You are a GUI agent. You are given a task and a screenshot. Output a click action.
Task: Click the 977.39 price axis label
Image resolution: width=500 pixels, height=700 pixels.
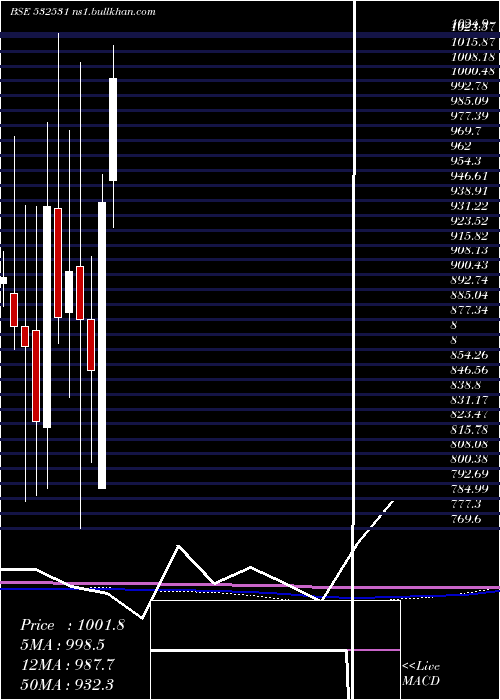tap(469, 116)
